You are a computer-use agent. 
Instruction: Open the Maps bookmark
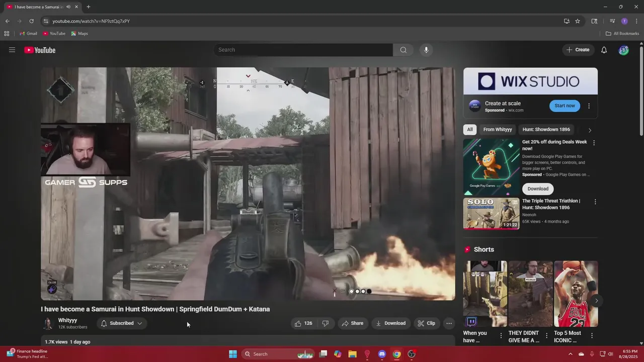click(x=79, y=34)
